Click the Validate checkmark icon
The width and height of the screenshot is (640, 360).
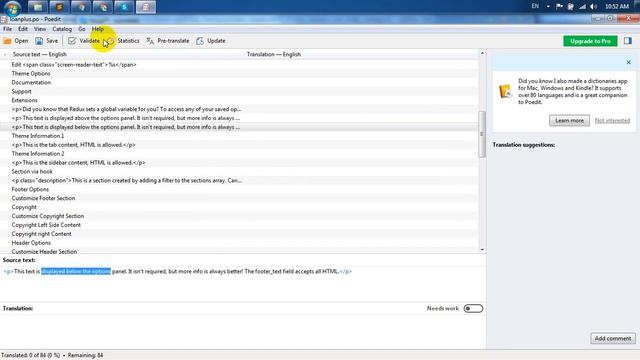72,41
